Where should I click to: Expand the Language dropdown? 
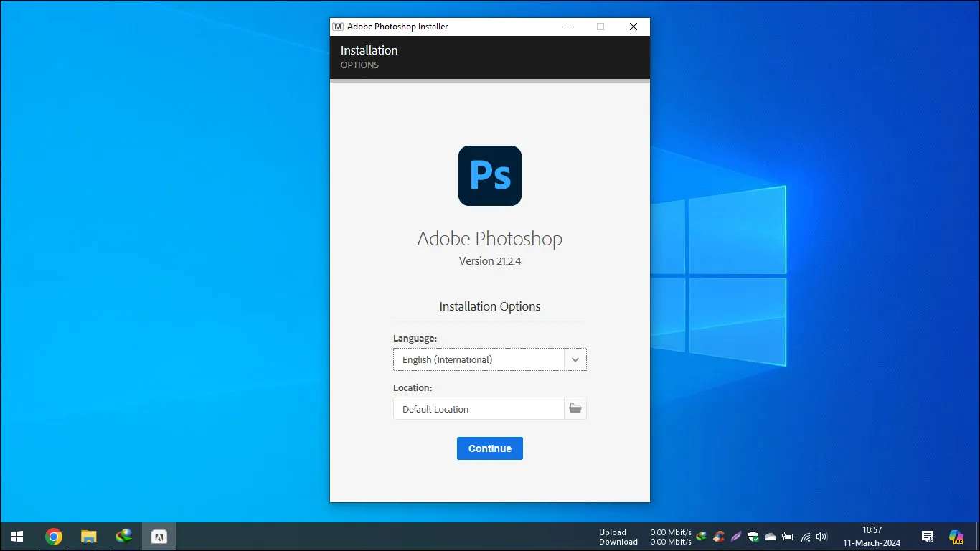point(575,359)
